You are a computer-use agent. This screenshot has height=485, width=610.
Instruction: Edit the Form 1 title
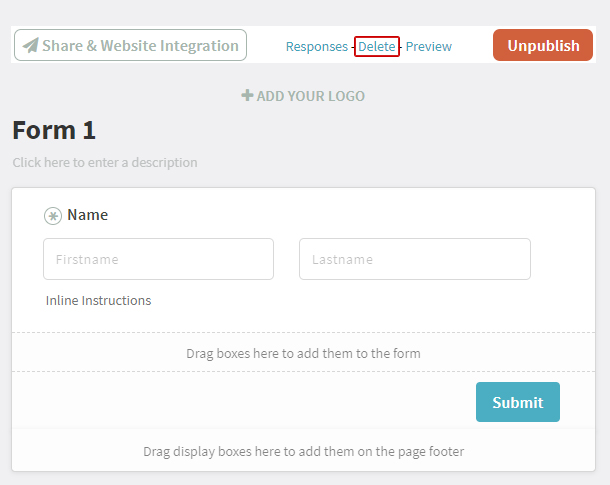(x=54, y=130)
